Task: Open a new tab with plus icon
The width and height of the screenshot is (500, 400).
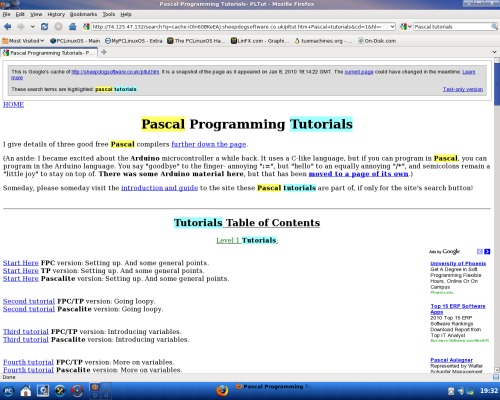Action: [x=104, y=52]
